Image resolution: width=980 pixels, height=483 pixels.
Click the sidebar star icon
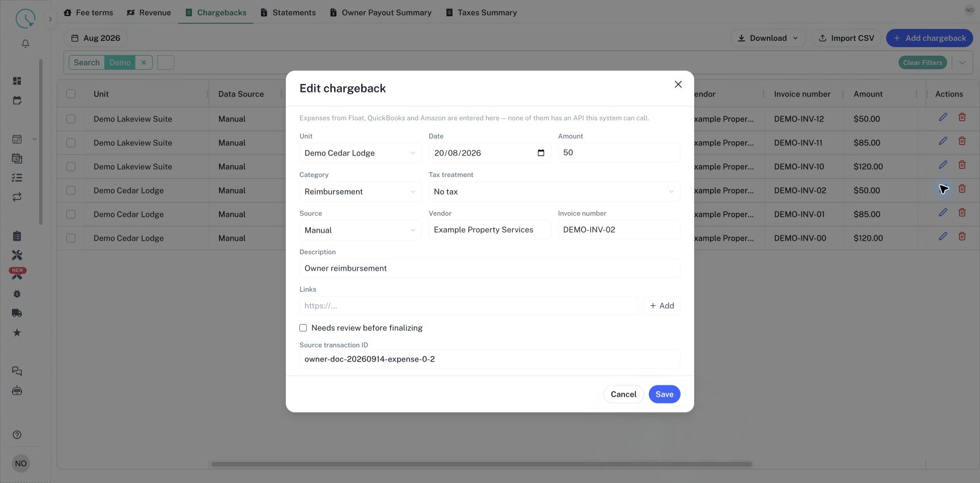(x=17, y=333)
